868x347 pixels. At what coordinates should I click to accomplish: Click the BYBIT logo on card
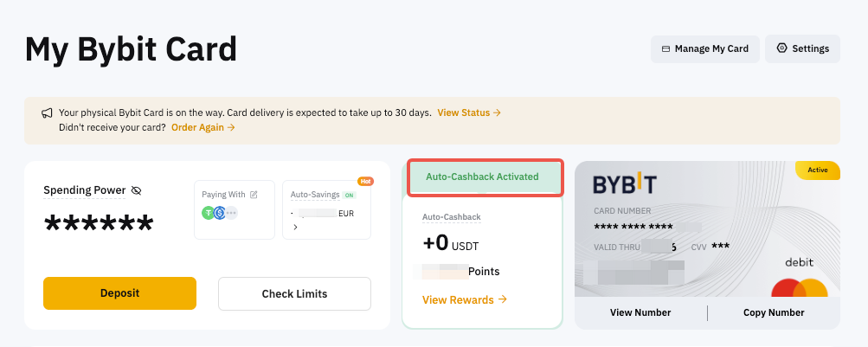(x=624, y=184)
